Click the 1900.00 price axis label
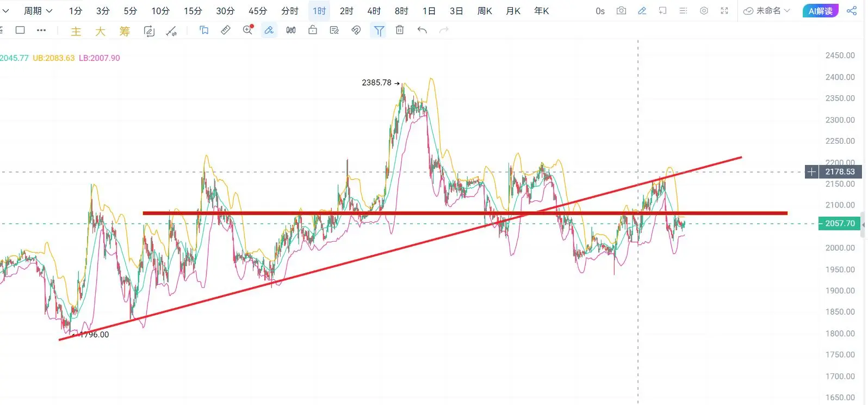 tap(840, 291)
